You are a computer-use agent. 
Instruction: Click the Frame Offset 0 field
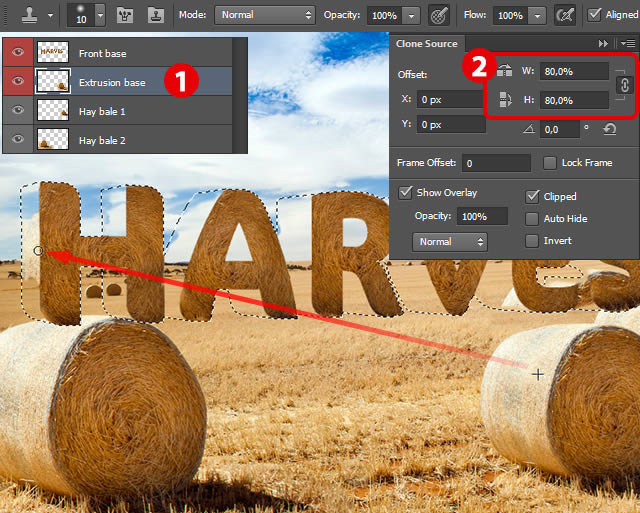pyautogui.click(x=496, y=163)
